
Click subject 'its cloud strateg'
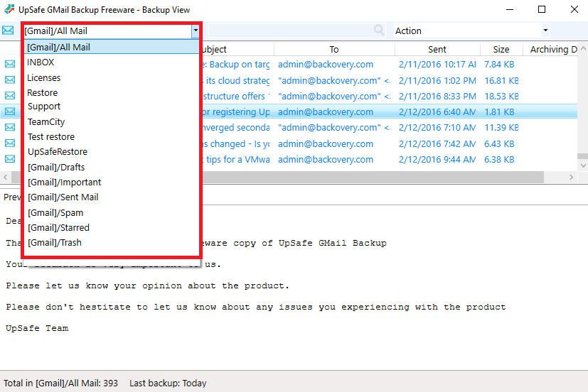pos(237,80)
